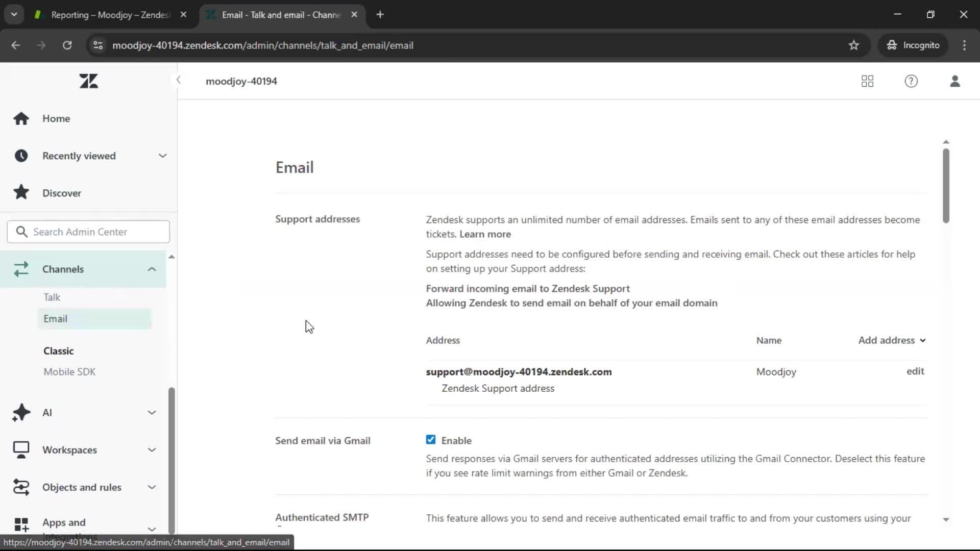
Task: Open Forward incoming email to Zendesk Support
Action: pos(528,288)
